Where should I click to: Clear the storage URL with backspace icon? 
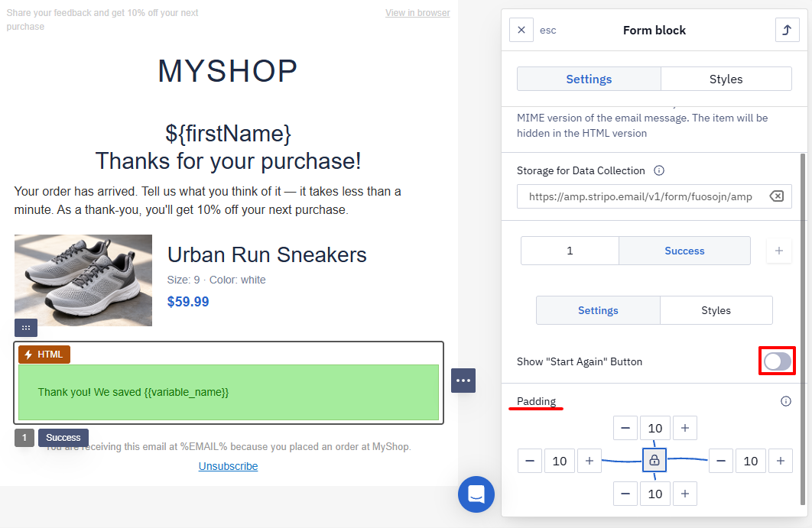pyautogui.click(x=777, y=196)
